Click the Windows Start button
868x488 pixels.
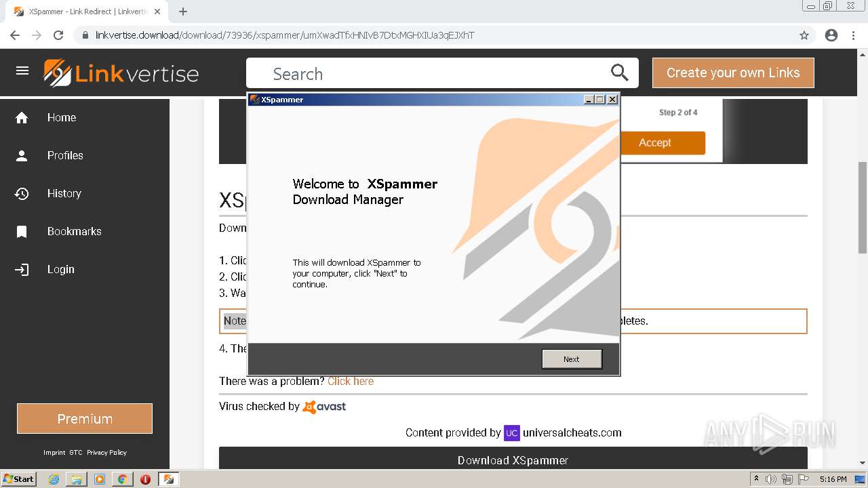[18, 479]
